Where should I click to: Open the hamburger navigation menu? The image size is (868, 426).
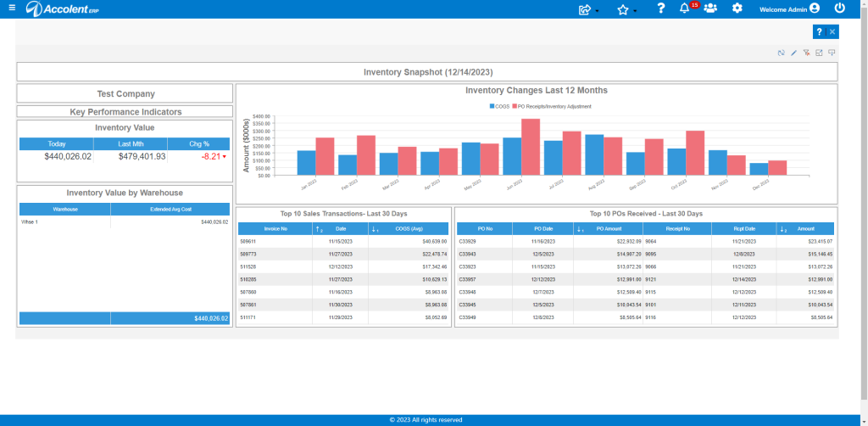click(x=12, y=8)
